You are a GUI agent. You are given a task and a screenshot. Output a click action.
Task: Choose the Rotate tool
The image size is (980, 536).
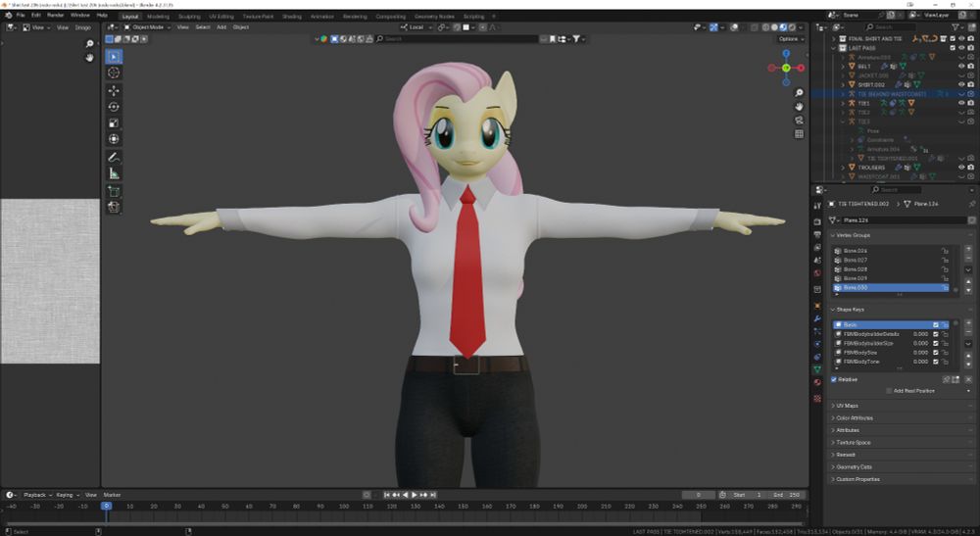pos(114,107)
